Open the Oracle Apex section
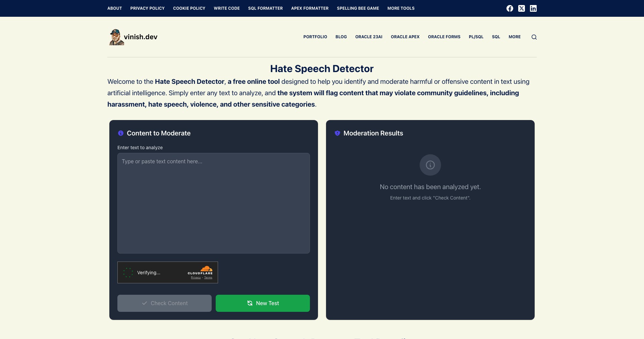The height and width of the screenshot is (339, 644). pos(405,37)
